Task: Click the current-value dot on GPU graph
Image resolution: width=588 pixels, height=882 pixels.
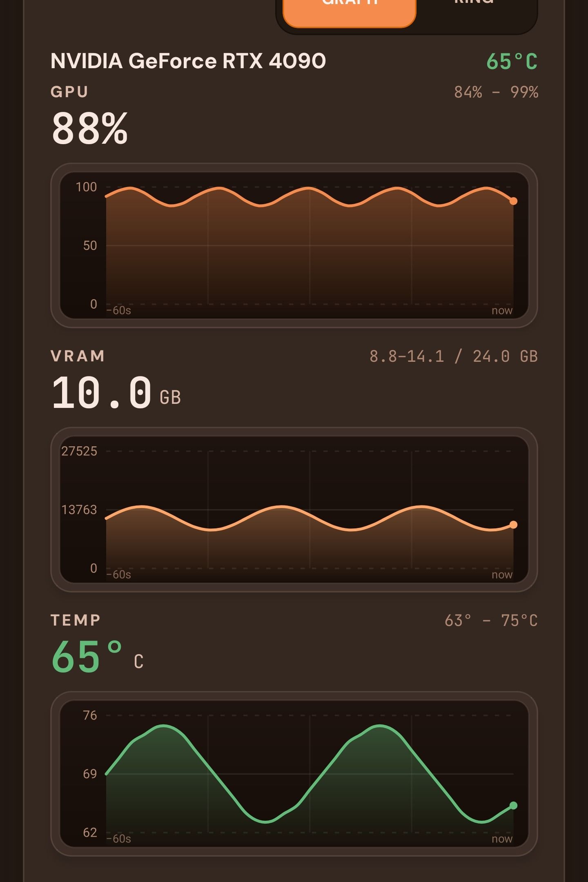Action: click(x=513, y=201)
